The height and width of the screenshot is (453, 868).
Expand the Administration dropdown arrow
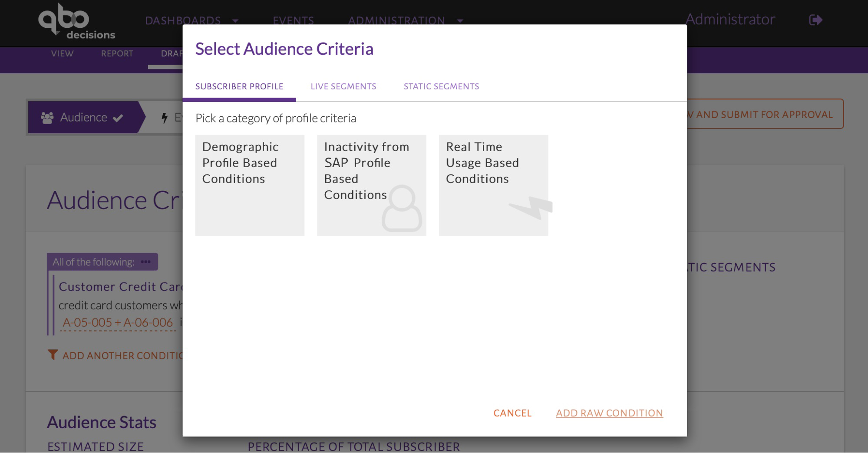pos(460,21)
